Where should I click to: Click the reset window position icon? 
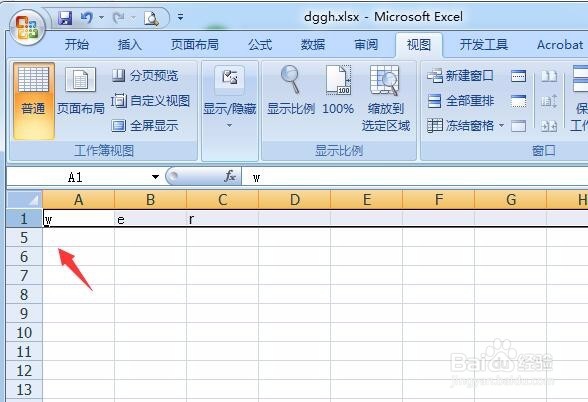click(x=549, y=126)
